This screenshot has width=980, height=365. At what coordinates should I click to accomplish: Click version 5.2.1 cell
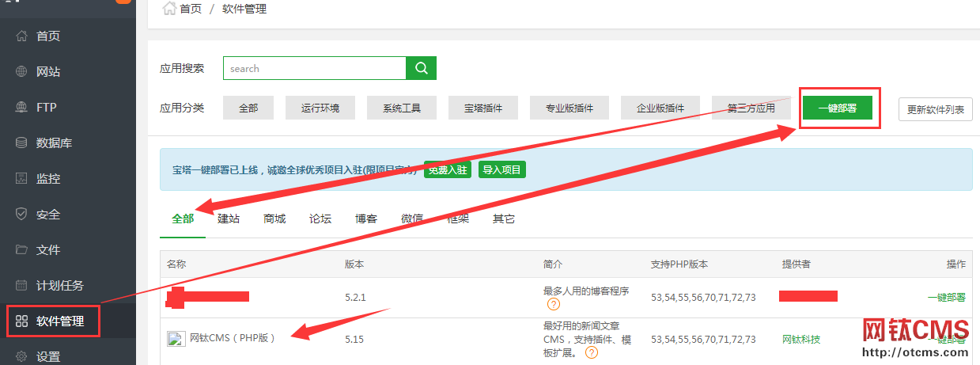[356, 298]
